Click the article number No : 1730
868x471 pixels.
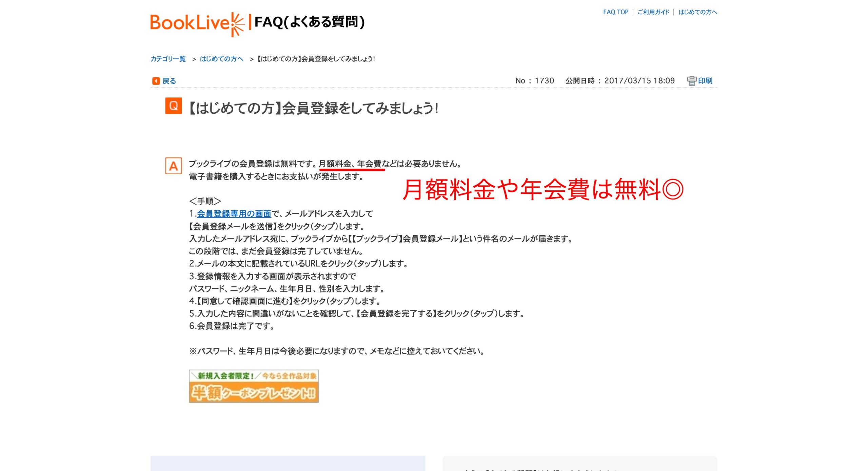(535, 81)
